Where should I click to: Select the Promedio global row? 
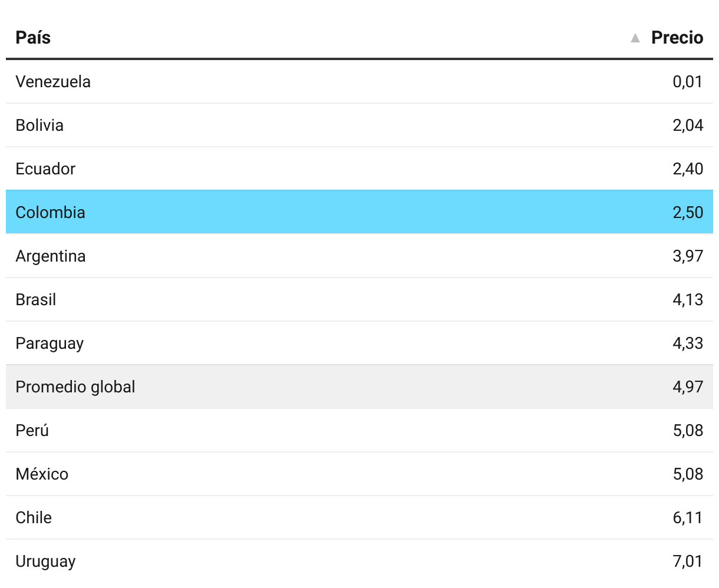click(359, 387)
